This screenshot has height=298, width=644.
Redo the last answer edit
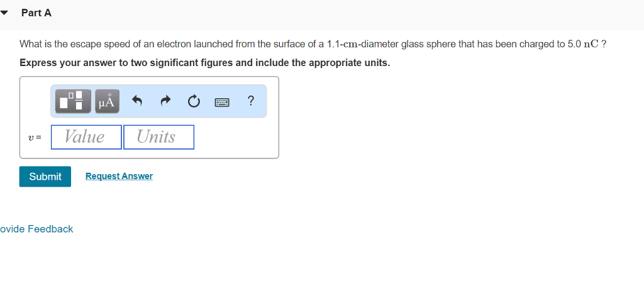(x=166, y=101)
